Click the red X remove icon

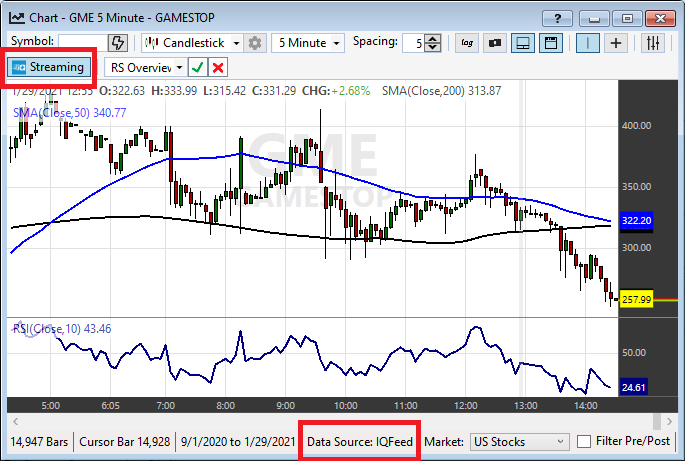tap(218, 68)
